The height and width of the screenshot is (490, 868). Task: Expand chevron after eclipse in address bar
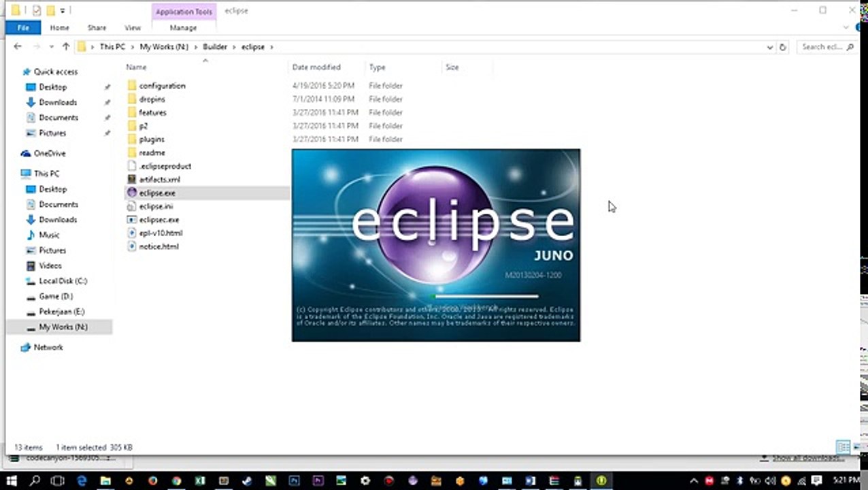pyautogui.click(x=271, y=47)
